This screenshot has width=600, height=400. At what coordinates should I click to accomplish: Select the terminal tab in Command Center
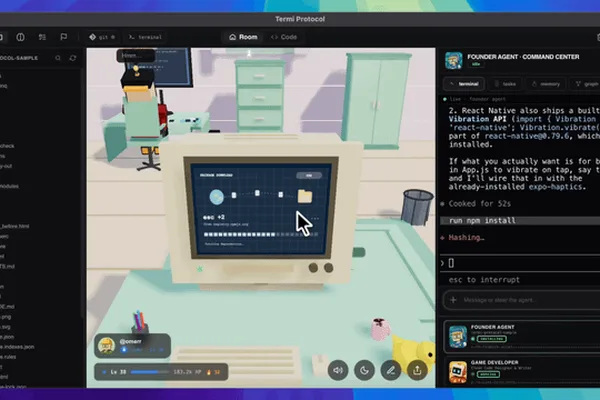pyautogui.click(x=464, y=84)
